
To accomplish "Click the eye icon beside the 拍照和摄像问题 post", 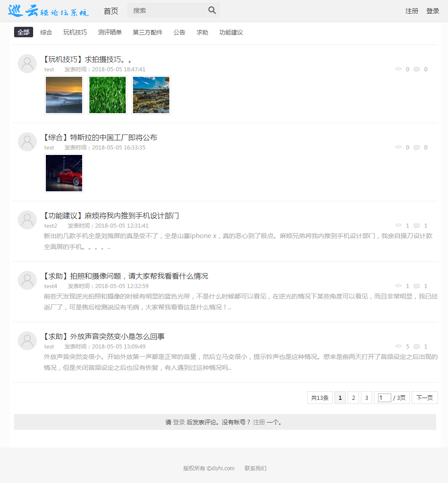I will point(399,286).
